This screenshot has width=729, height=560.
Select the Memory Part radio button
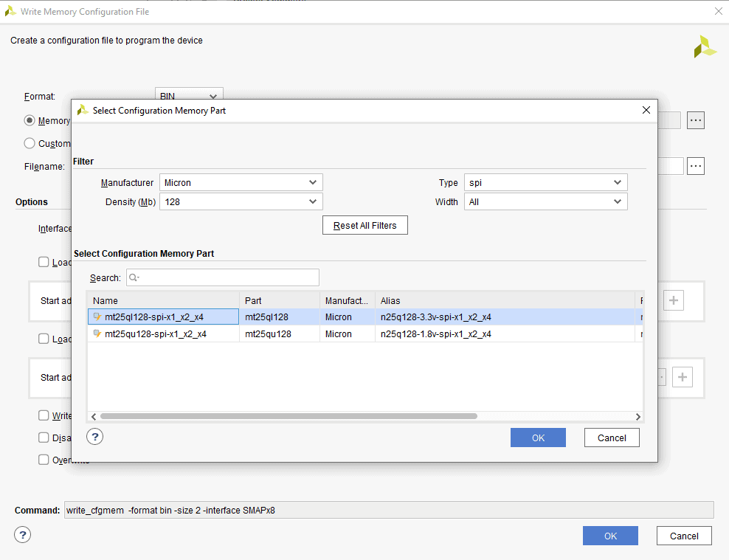tap(30, 120)
